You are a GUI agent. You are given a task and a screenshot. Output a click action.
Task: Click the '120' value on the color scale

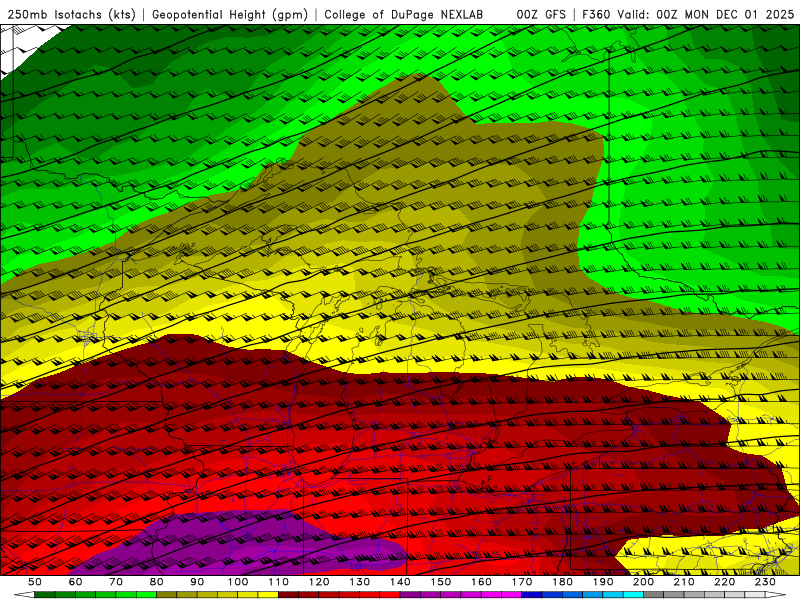(x=319, y=582)
